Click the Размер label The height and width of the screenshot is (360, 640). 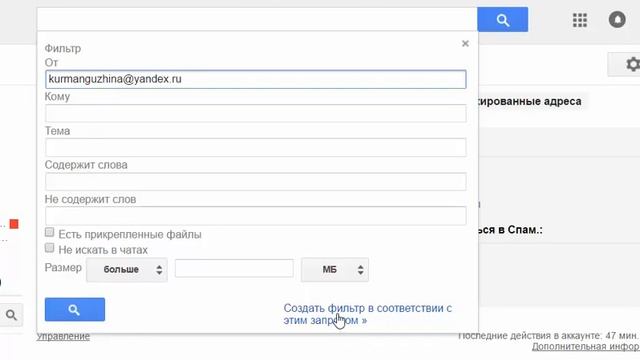[63, 268]
